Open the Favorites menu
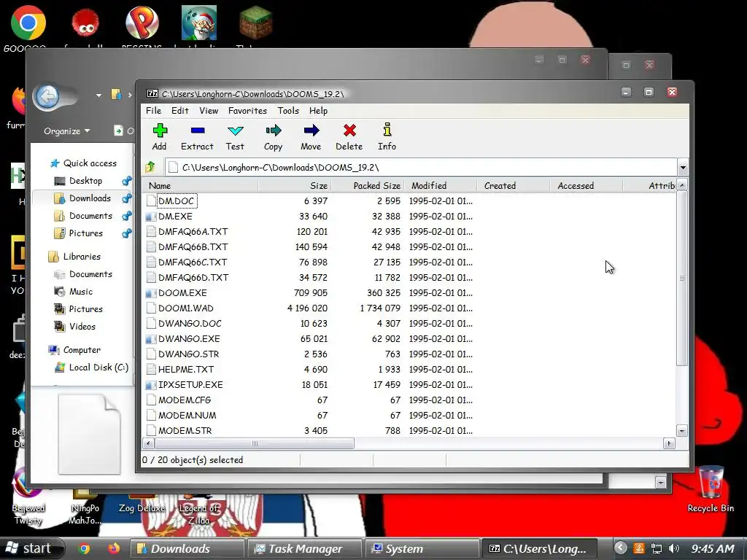Screen dimensions: 747x560 click(247, 111)
